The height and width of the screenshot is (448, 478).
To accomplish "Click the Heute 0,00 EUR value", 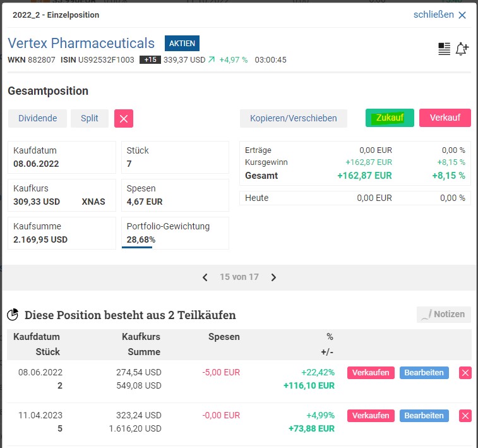I will pos(374,198).
